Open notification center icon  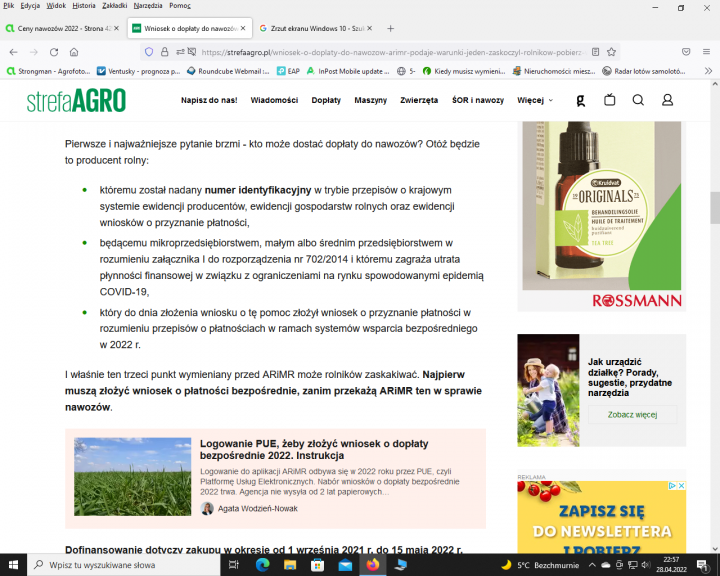[x=703, y=565]
